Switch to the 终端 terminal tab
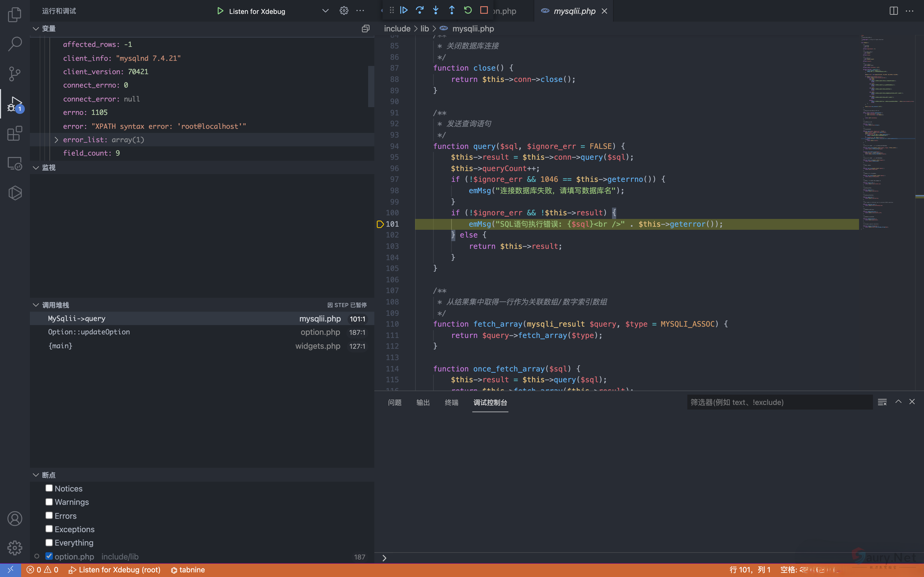This screenshot has width=924, height=577. pyautogui.click(x=451, y=402)
